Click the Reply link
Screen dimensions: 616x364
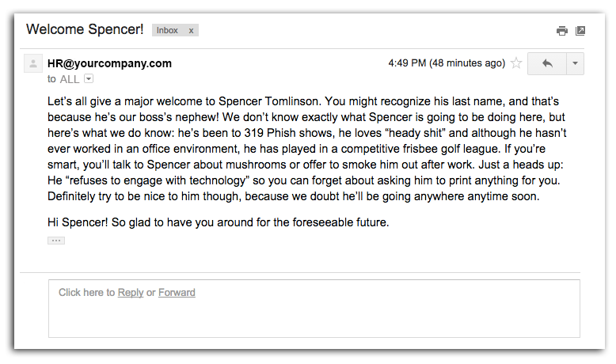[x=131, y=293]
